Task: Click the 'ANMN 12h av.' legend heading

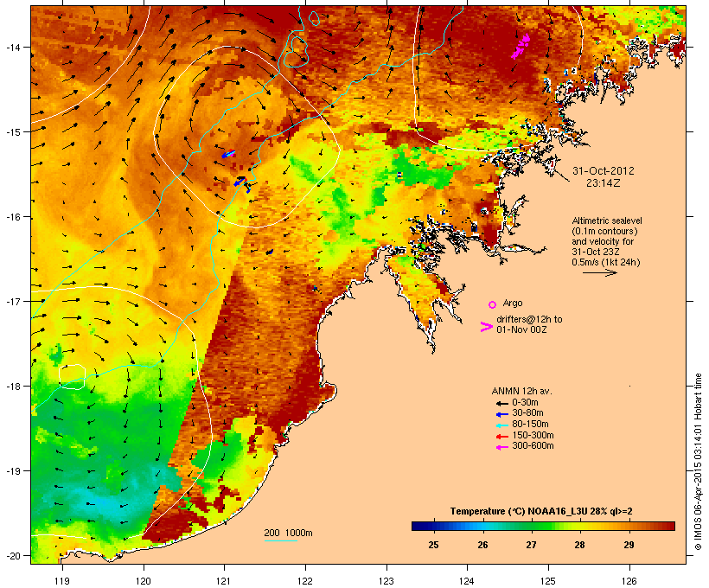Action: [521, 391]
